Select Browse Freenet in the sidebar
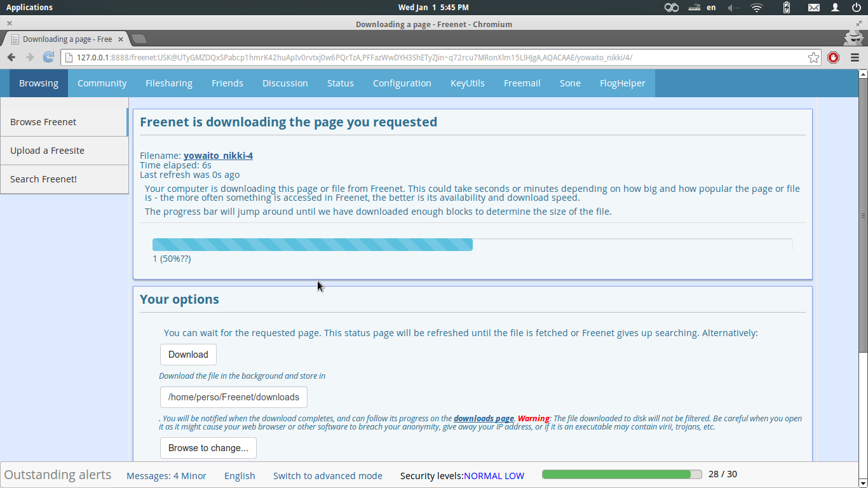The image size is (868, 488). 64,122
